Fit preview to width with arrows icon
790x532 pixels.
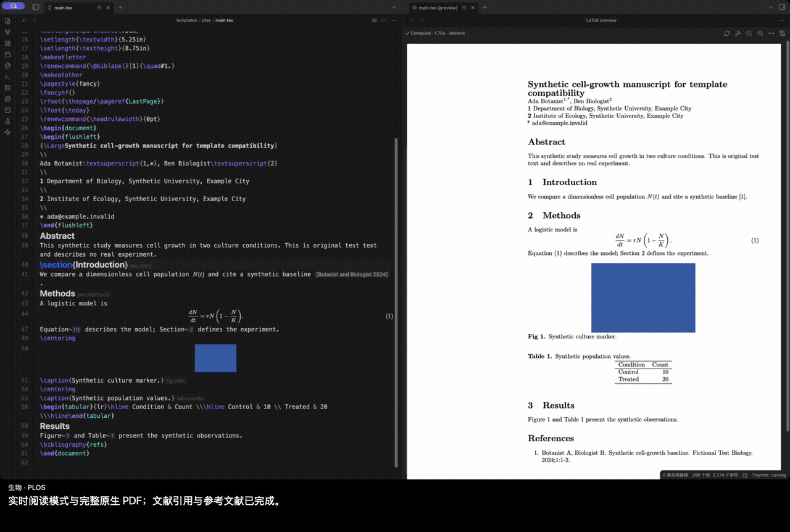pos(771,33)
